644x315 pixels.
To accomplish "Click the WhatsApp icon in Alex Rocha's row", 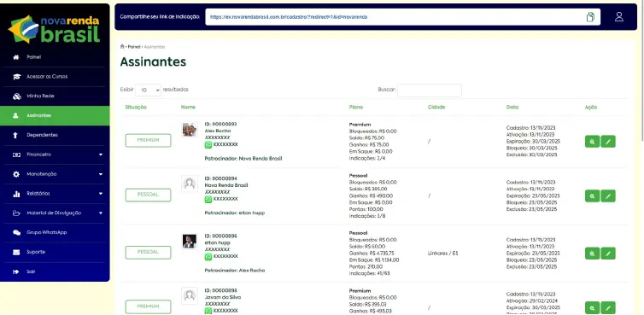I will pos(208,144).
